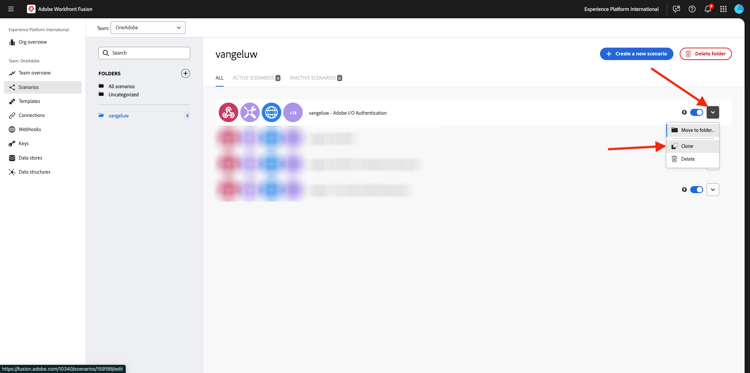Click the Webhooks globe icon in sidebar

pos(12,130)
